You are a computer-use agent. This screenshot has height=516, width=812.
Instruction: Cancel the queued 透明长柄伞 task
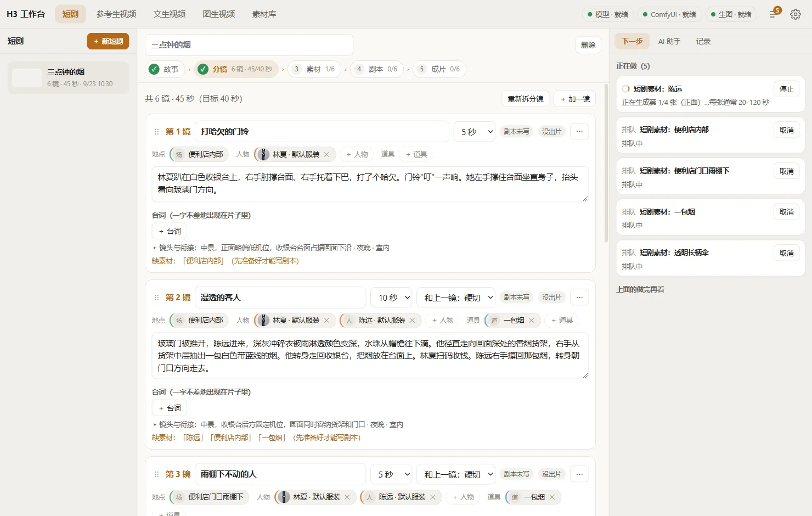point(787,253)
